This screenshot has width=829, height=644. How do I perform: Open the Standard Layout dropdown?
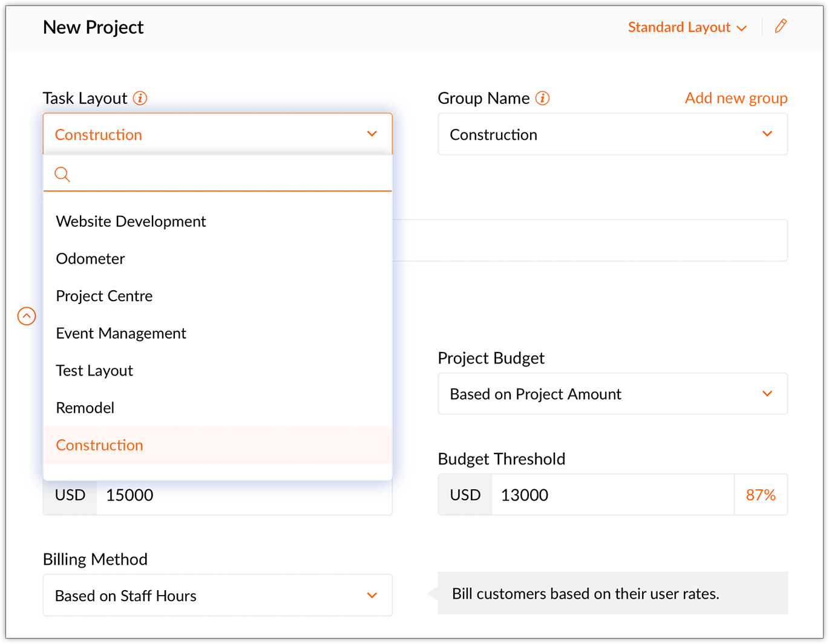(x=687, y=27)
